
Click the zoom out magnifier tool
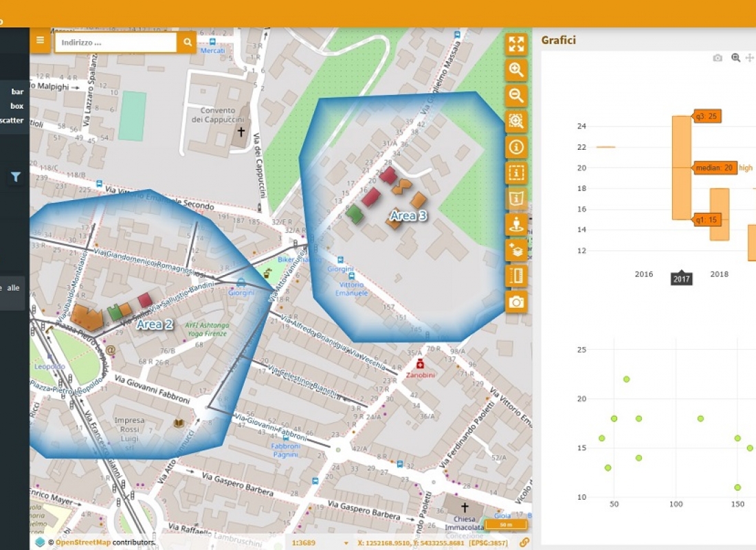516,96
